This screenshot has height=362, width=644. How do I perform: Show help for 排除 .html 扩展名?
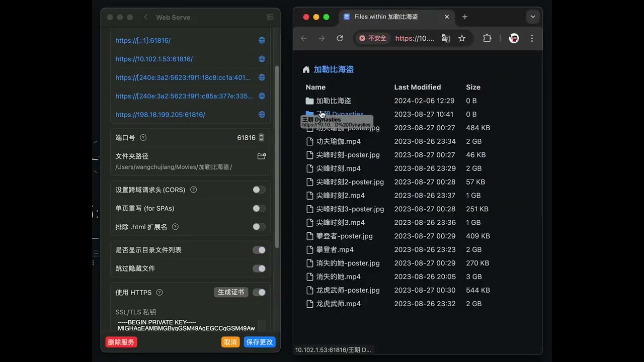tap(175, 227)
